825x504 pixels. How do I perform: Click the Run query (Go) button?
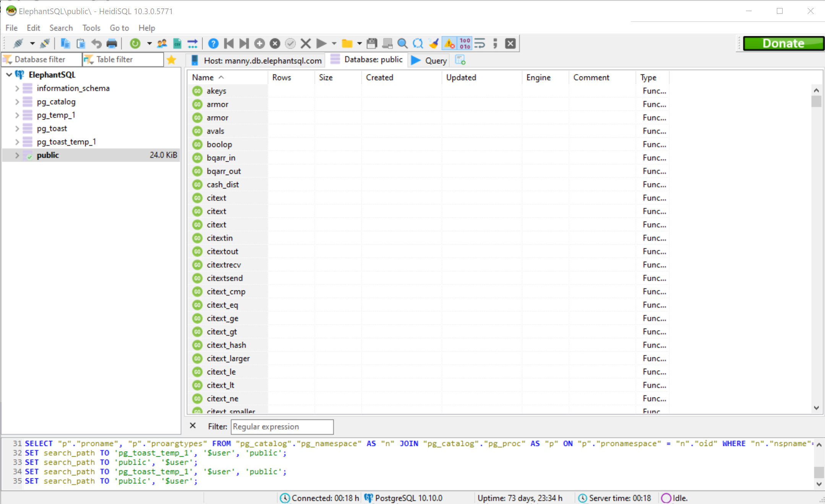click(323, 44)
